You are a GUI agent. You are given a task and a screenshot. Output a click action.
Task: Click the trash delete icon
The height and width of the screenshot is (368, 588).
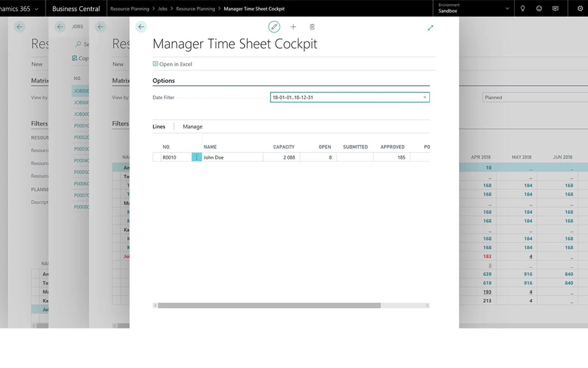coord(312,27)
